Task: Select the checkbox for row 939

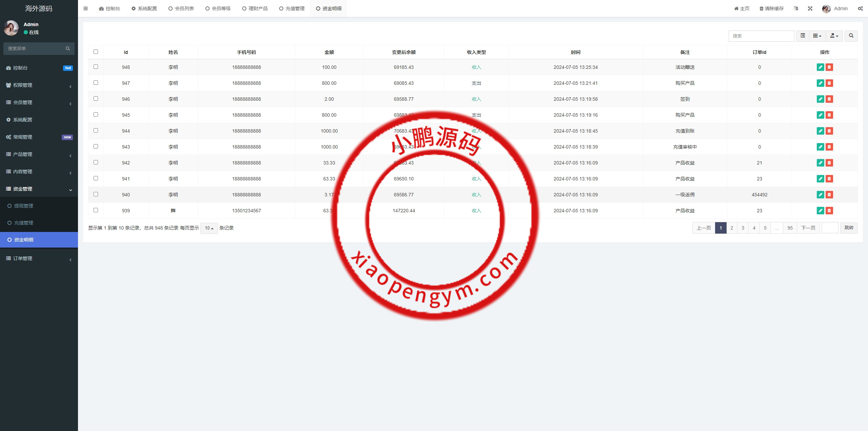Action: pyautogui.click(x=96, y=210)
